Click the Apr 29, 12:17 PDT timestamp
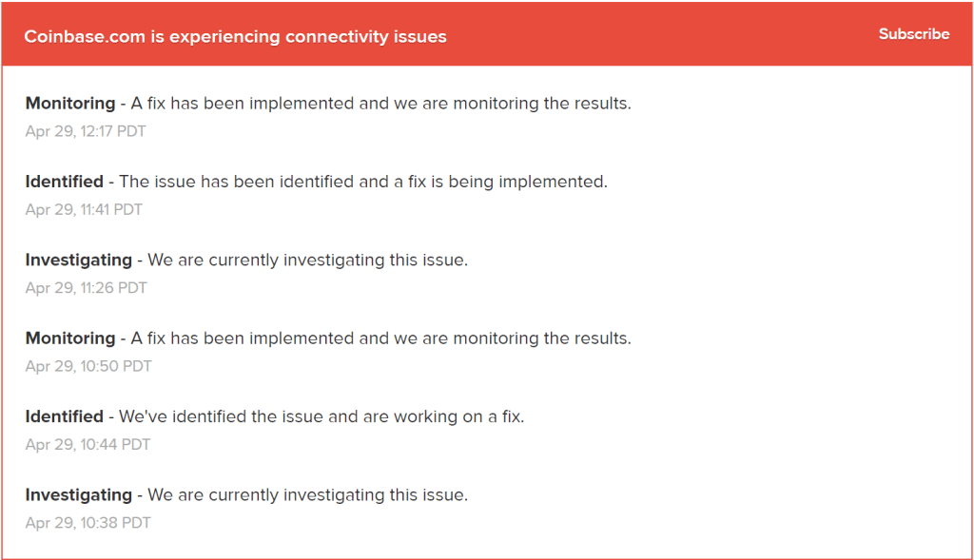 point(86,131)
